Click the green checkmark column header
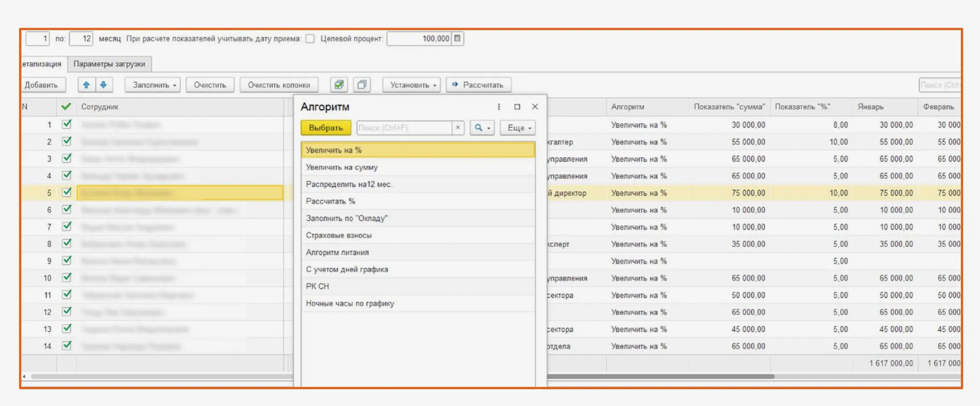Image resolution: width=980 pixels, height=406 pixels. coord(66,107)
